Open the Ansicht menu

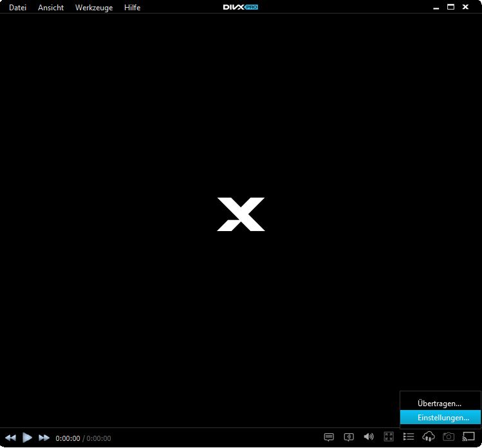[51, 8]
